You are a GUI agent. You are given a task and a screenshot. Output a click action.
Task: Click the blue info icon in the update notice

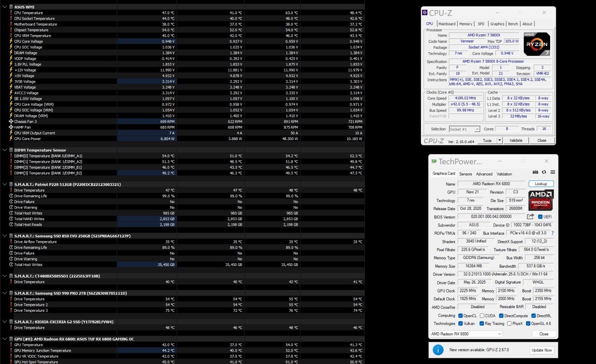tap(438, 350)
